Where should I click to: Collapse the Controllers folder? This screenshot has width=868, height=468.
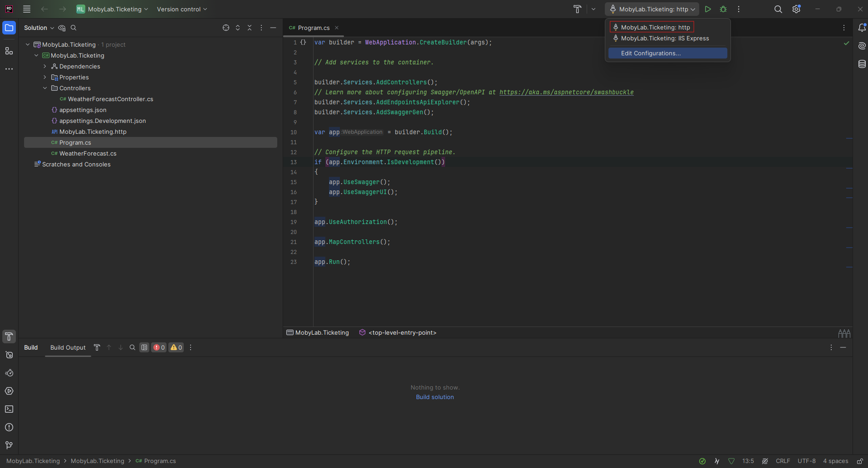click(45, 88)
